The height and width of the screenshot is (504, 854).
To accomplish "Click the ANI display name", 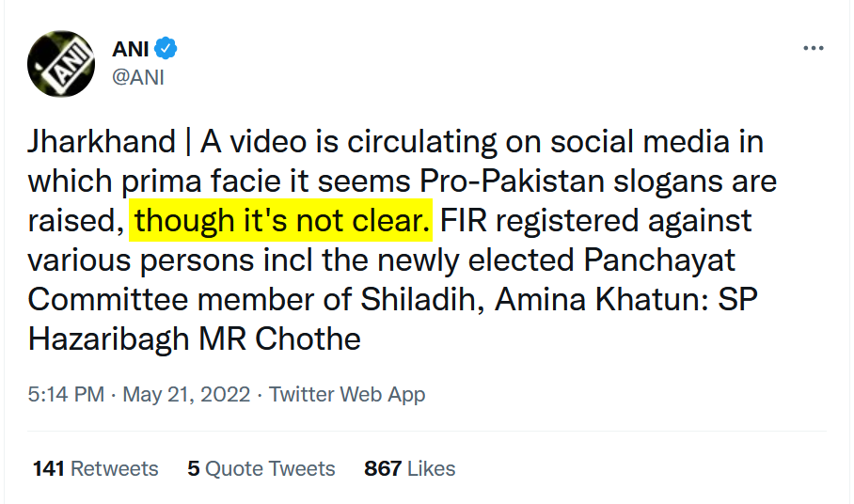I will 130,49.
